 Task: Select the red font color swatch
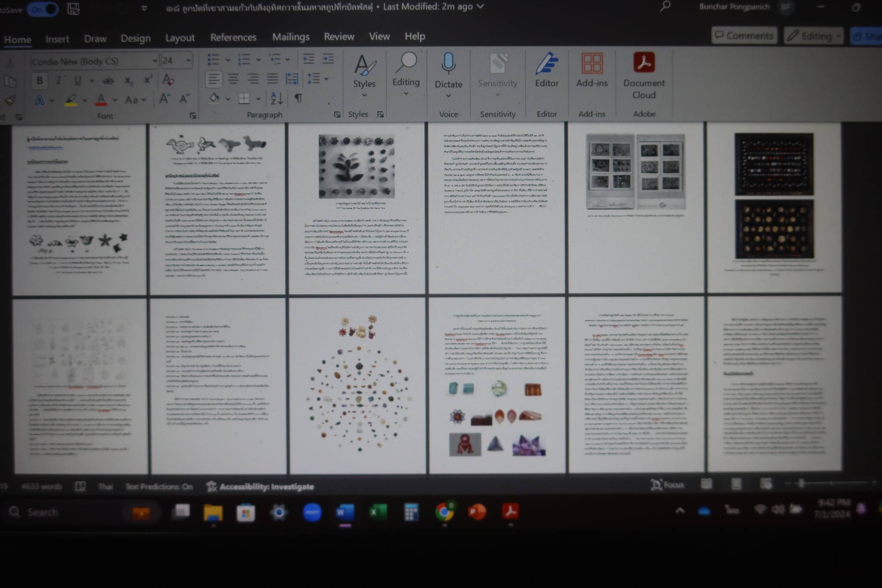coord(101,100)
